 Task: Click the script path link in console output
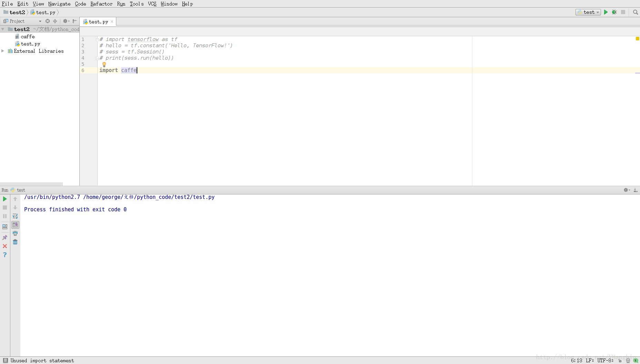(x=149, y=197)
